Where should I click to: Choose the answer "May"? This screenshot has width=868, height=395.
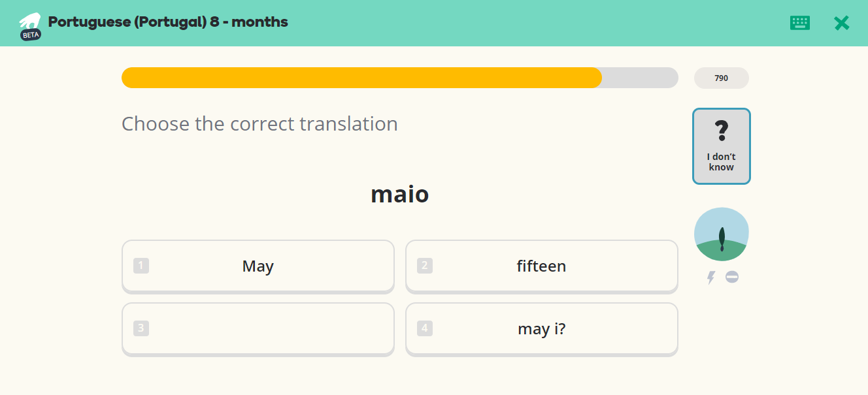(258, 266)
